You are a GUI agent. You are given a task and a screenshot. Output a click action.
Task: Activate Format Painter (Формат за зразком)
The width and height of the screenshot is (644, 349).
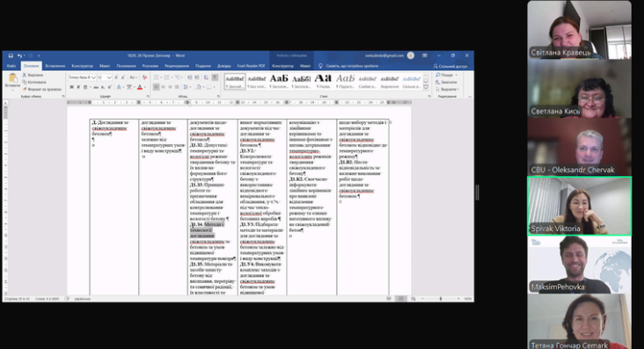[x=42, y=89]
